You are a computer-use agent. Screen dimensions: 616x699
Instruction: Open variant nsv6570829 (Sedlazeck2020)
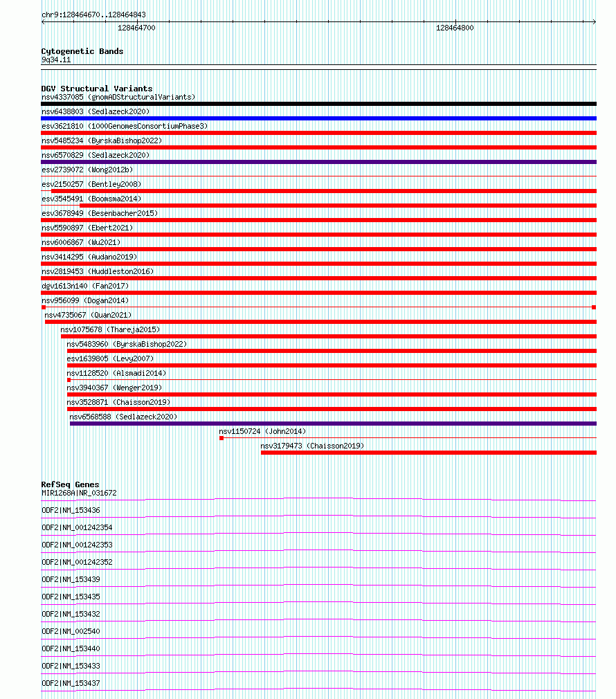pos(96,155)
